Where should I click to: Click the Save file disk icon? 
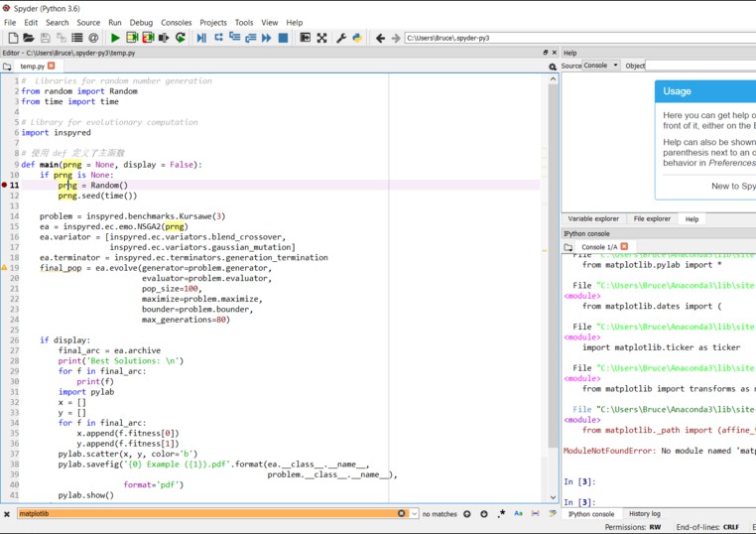pyautogui.click(x=46, y=38)
